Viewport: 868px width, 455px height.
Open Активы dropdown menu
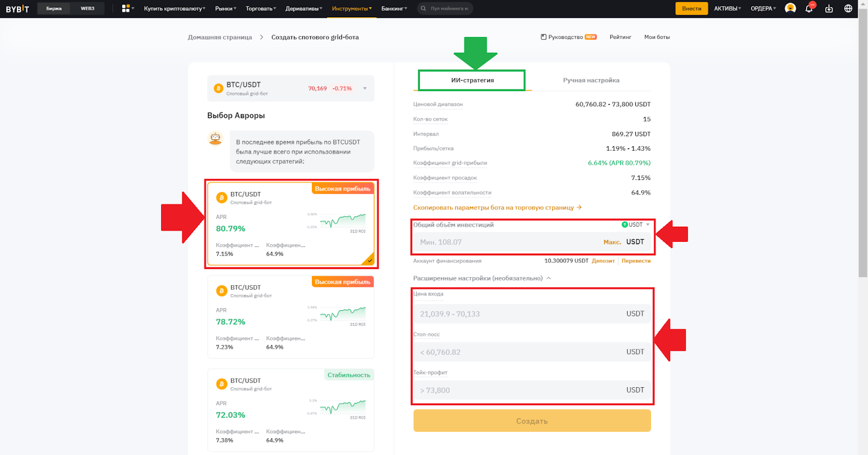(727, 9)
